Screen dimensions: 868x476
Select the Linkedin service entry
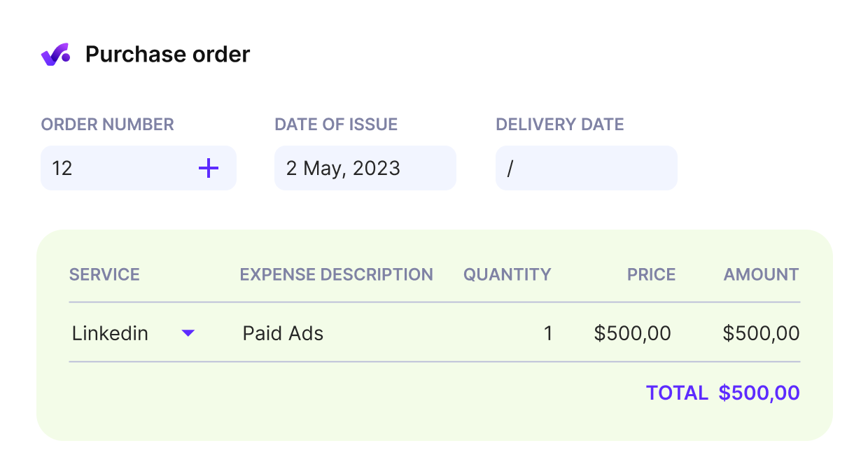(110, 333)
